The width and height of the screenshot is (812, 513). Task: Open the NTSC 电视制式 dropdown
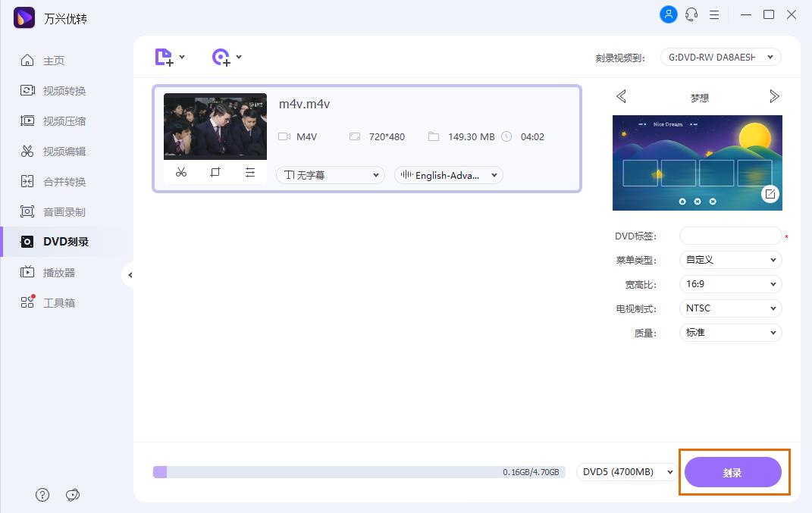(730, 308)
